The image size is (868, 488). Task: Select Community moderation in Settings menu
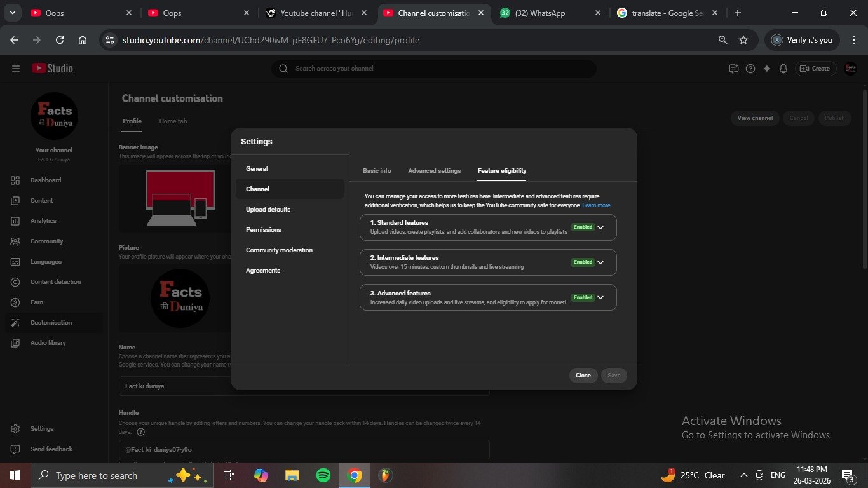pyautogui.click(x=279, y=250)
